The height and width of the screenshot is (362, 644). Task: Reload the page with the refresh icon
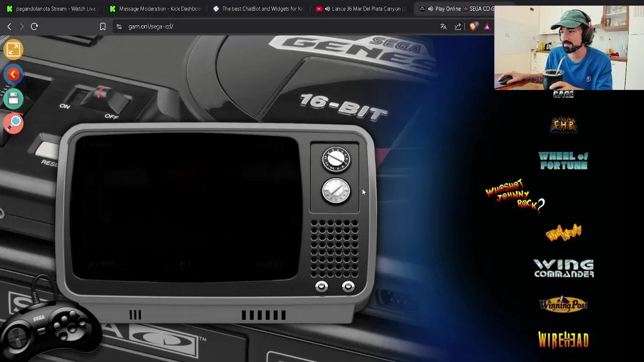(34, 27)
